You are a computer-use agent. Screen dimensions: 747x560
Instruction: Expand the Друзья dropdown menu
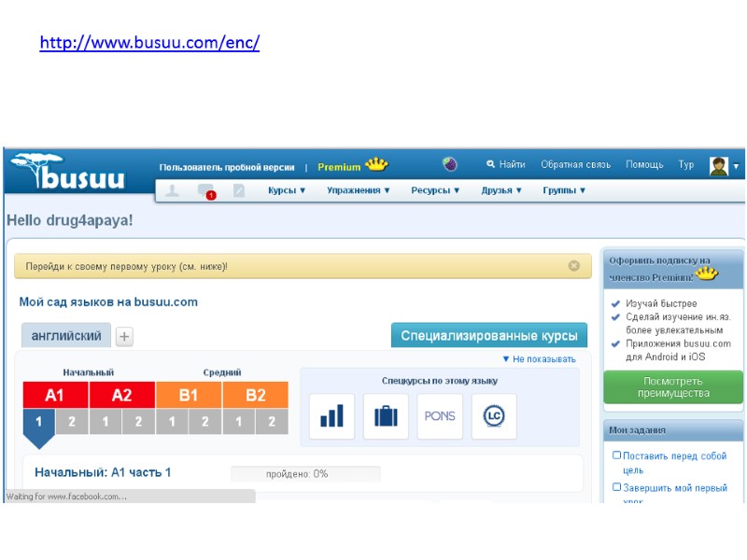click(x=501, y=190)
